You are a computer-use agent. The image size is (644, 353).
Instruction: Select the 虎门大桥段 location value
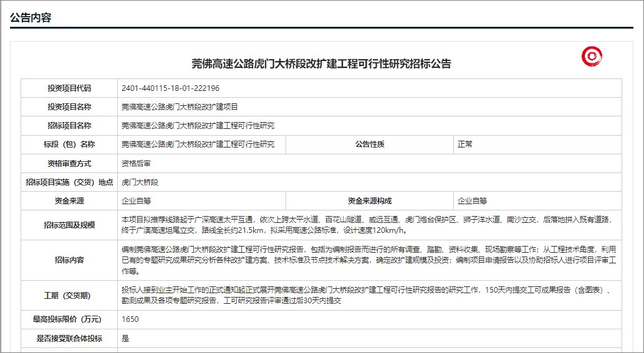point(140,182)
